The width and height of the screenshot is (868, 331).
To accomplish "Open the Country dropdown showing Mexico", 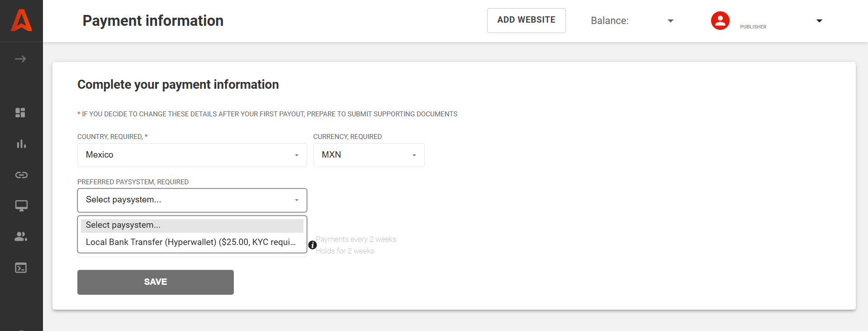I will pyautogui.click(x=192, y=155).
